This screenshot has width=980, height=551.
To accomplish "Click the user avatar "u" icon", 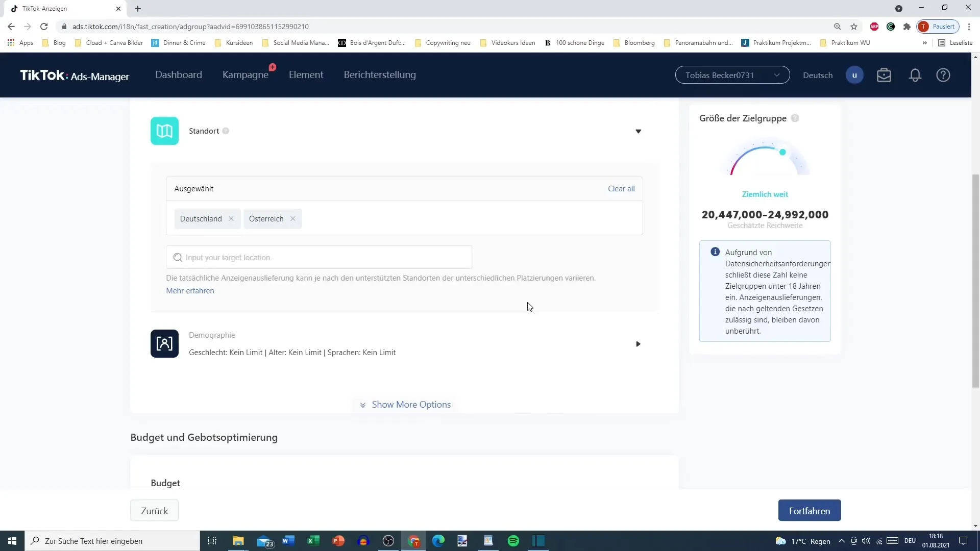I will coord(854,76).
